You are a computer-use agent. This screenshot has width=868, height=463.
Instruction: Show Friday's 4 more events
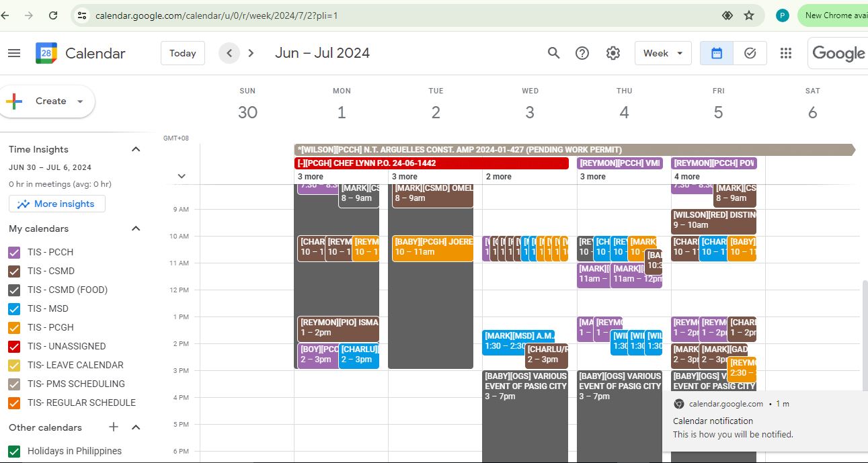click(687, 177)
